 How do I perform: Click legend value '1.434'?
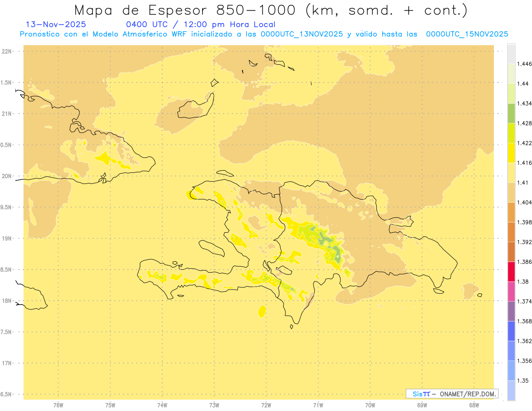[524, 103]
